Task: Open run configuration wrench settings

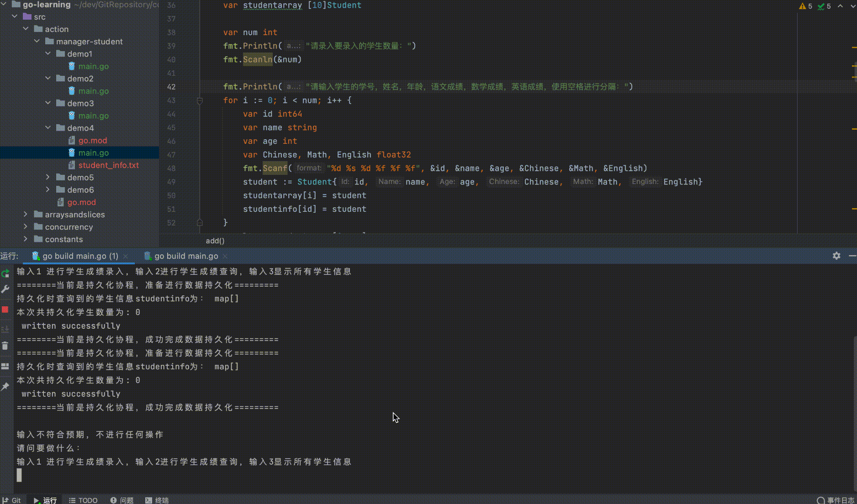Action: point(5,289)
